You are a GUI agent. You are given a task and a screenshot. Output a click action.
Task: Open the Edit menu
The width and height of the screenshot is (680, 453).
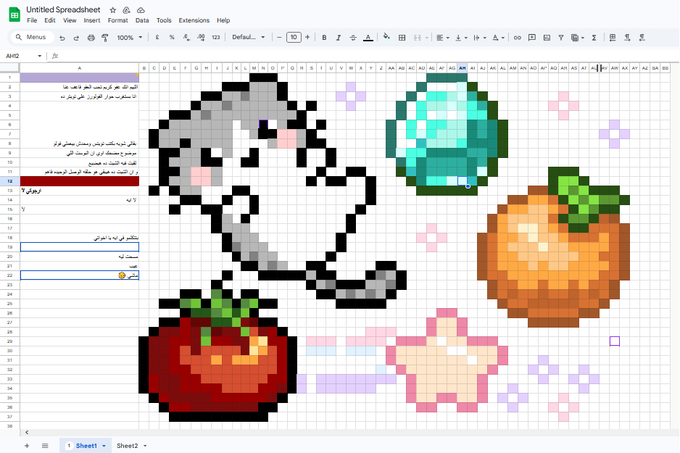[x=50, y=20]
